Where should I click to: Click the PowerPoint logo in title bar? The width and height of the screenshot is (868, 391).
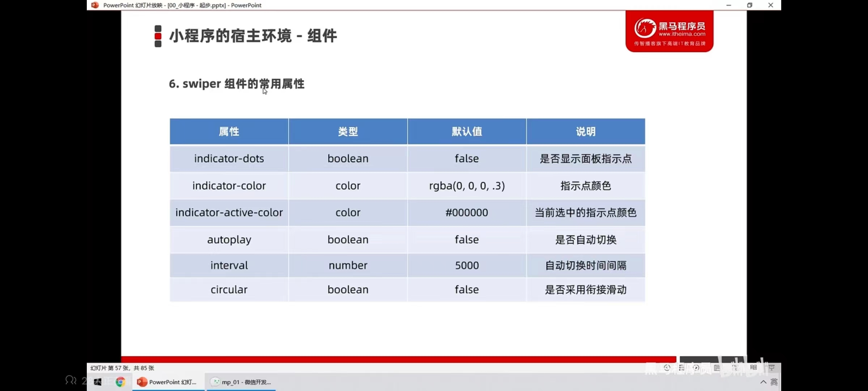coord(95,5)
